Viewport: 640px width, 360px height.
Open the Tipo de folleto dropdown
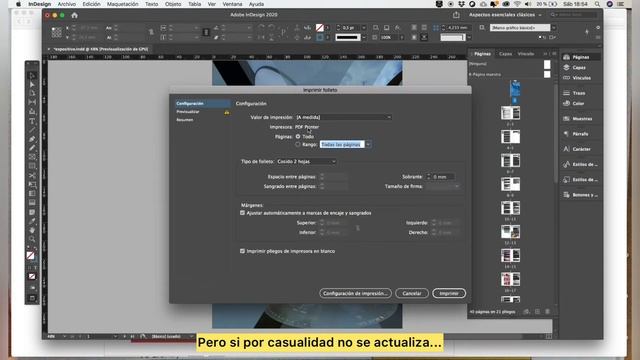306,162
